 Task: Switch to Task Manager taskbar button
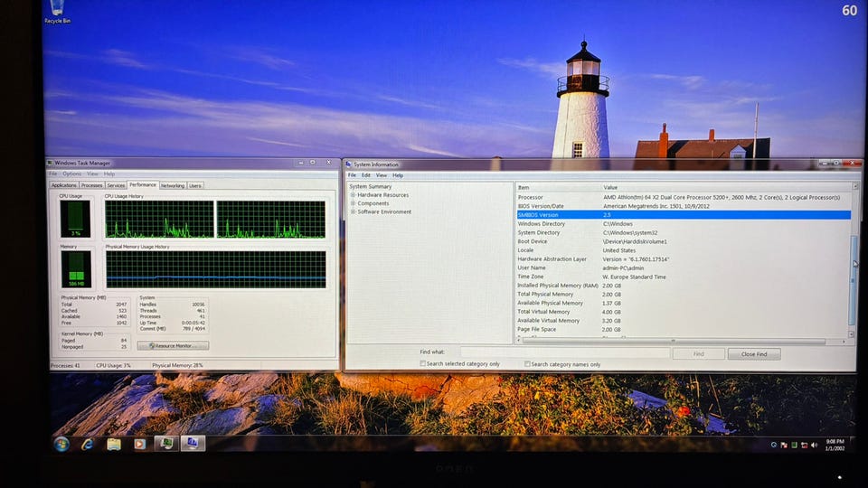pyautogui.click(x=165, y=443)
